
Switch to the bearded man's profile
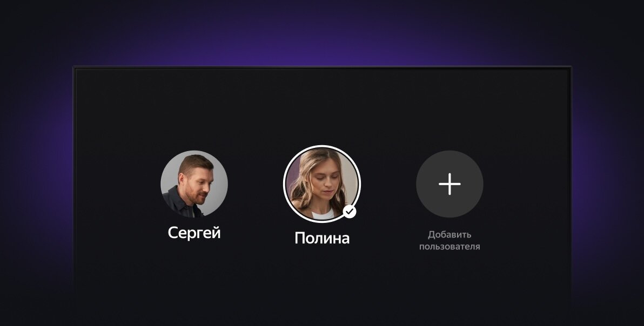tap(194, 184)
